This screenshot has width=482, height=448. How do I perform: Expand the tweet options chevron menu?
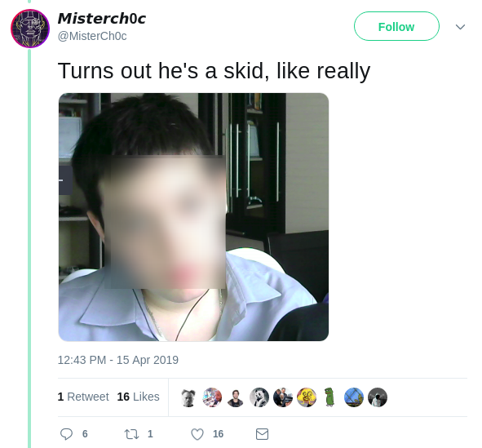460,27
